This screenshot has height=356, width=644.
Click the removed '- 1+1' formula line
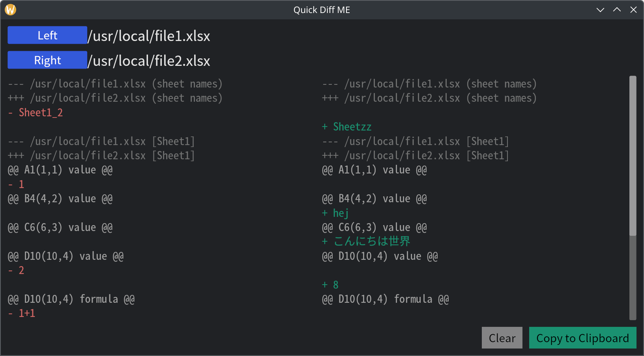[22, 313]
